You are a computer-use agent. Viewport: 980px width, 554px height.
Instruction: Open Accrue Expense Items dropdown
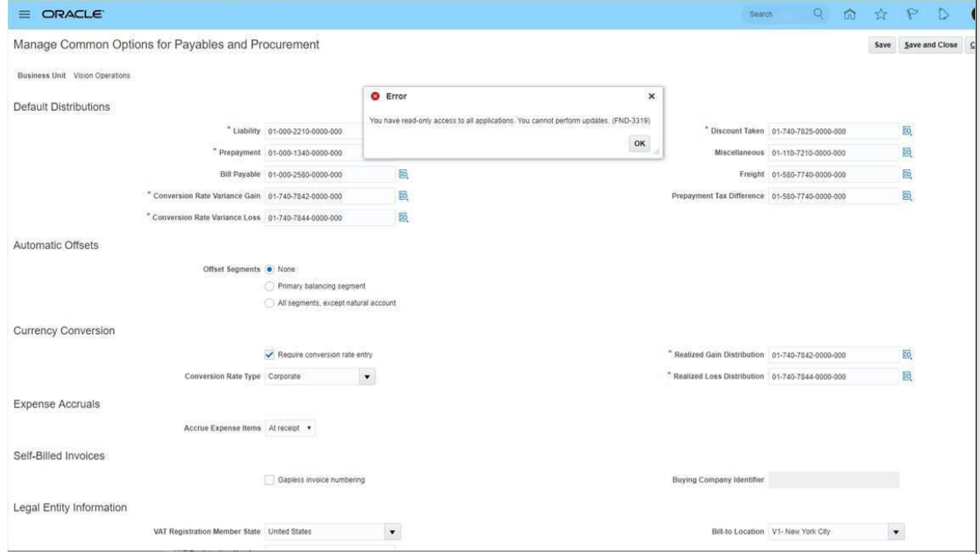[290, 427]
